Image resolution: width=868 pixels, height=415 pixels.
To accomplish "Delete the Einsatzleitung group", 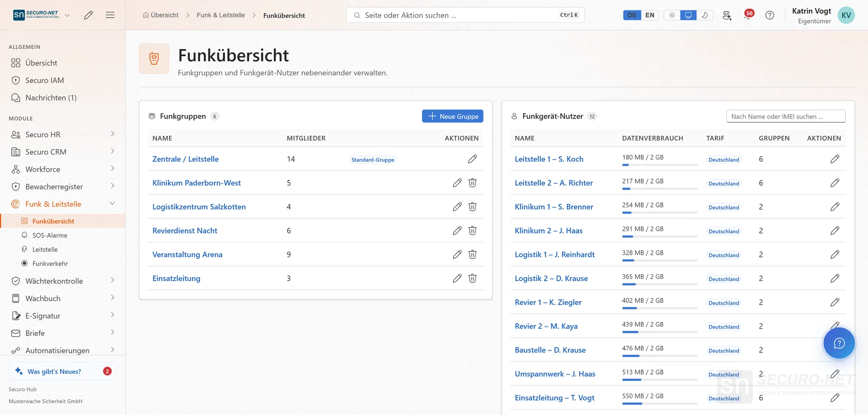I will pos(473,278).
